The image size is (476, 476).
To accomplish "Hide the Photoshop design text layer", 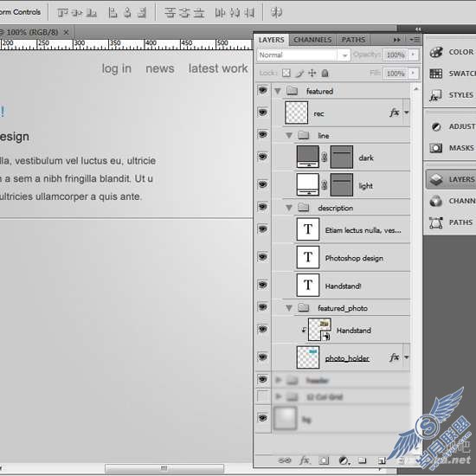I will click(262, 257).
